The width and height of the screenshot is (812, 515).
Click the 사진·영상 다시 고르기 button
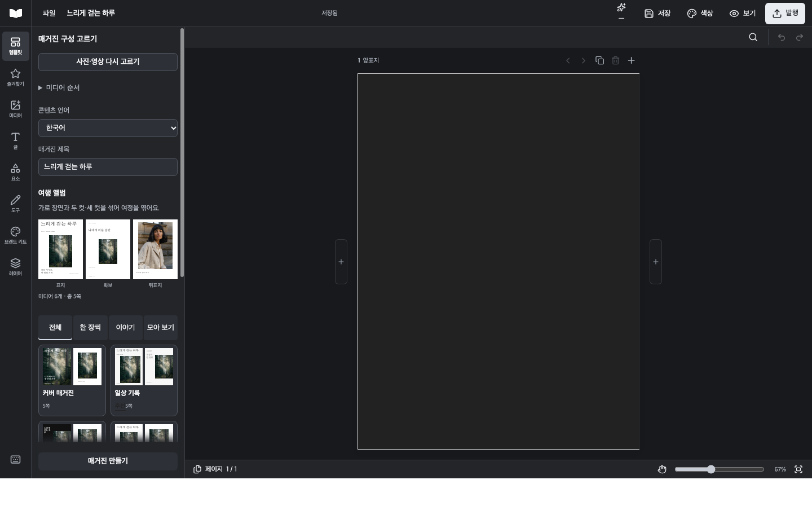(108, 62)
